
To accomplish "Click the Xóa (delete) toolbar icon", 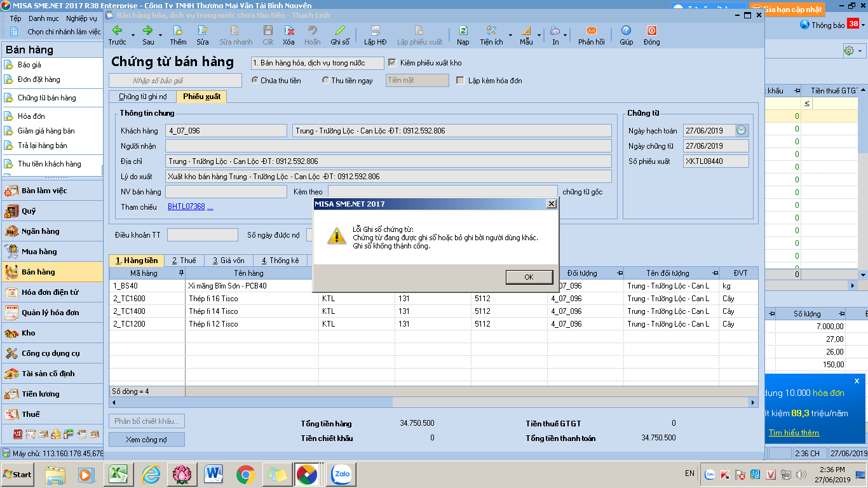I will [x=289, y=30].
